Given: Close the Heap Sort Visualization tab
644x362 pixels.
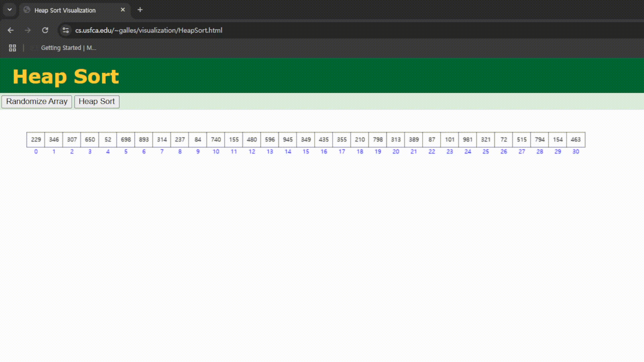Looking at the screenshot, I should [x=123, y=10].
